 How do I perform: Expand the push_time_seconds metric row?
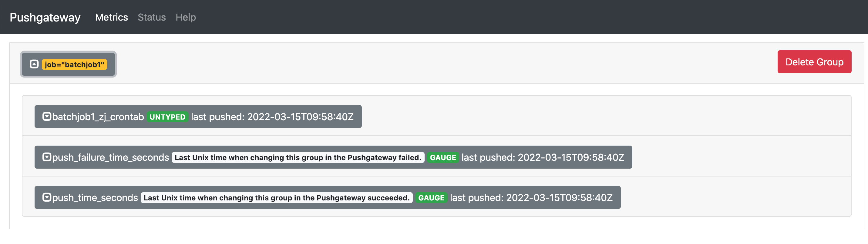pyautogui.click(x=328, y=197)
